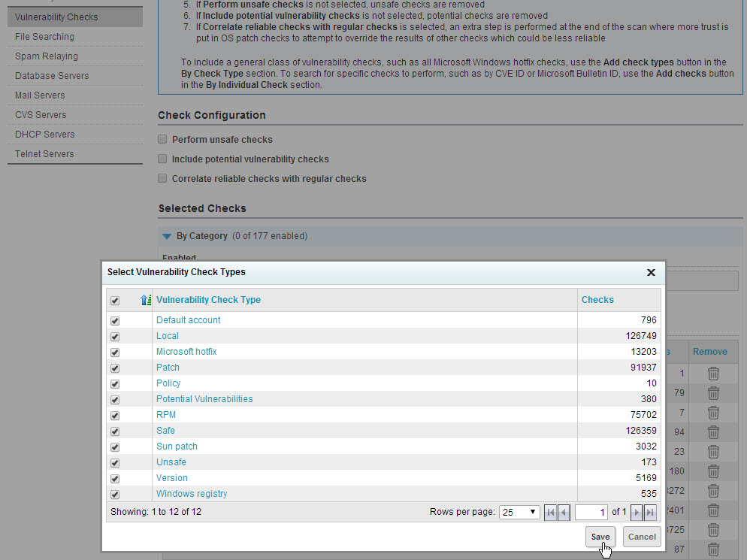
Task: Click the top trash icon in Remove column
Action: pyautogui.click(x=712, y=374)
